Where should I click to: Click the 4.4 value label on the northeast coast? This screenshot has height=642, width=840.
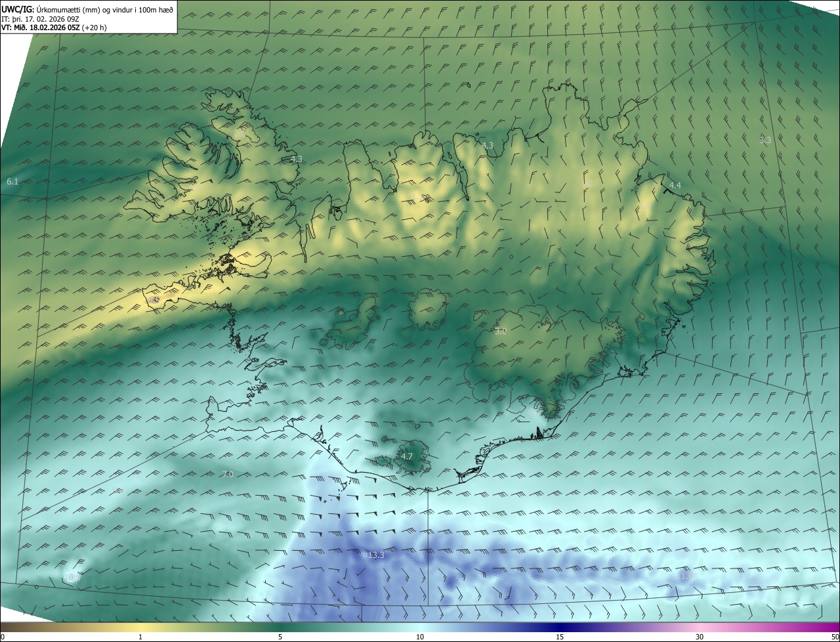(675, 186)
